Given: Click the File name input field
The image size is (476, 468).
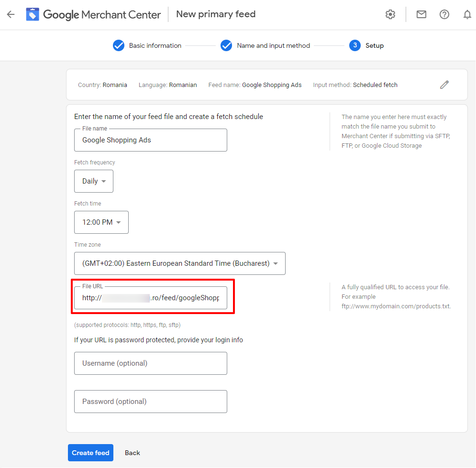Looking at the screenshot, I should [x=151, y=140].
